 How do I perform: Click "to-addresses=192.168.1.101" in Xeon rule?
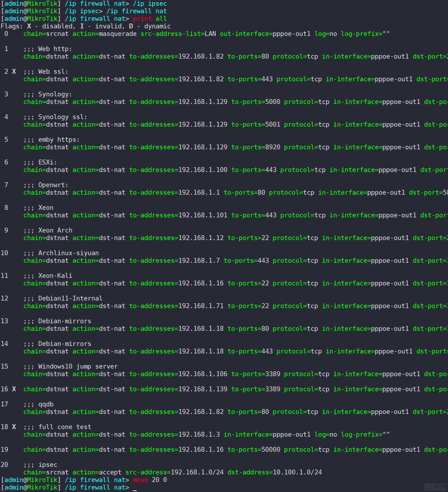coord(178,215)
